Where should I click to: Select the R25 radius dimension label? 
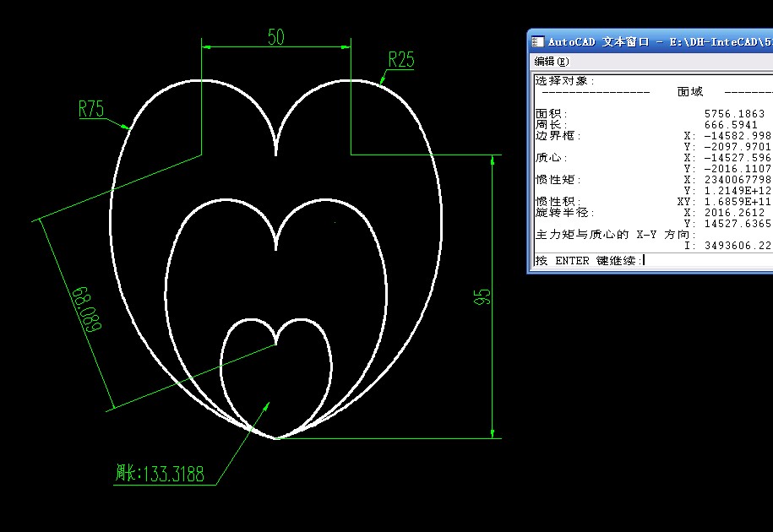(x=401, y=60)
